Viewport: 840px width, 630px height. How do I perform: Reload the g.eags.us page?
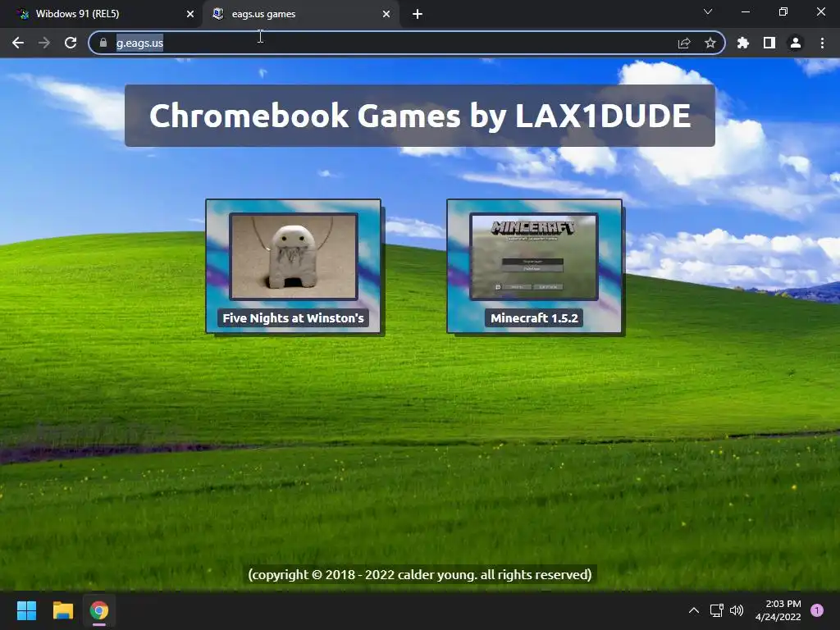click(71, 43)
